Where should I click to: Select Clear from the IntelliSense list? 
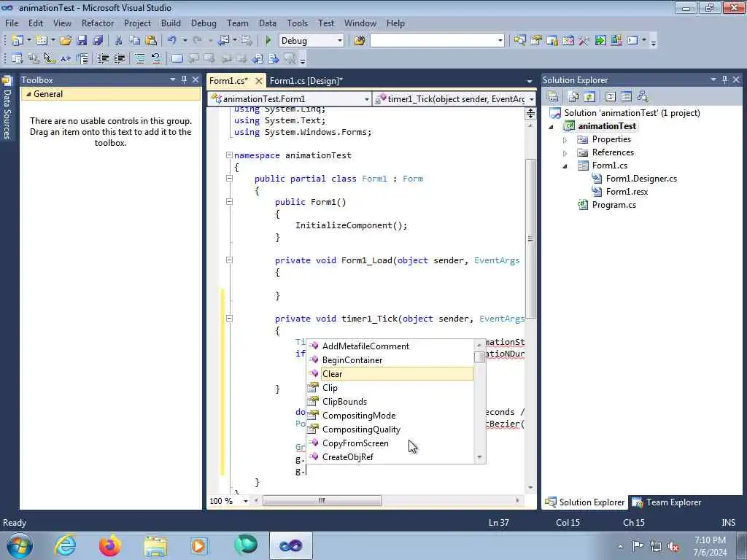333,374
